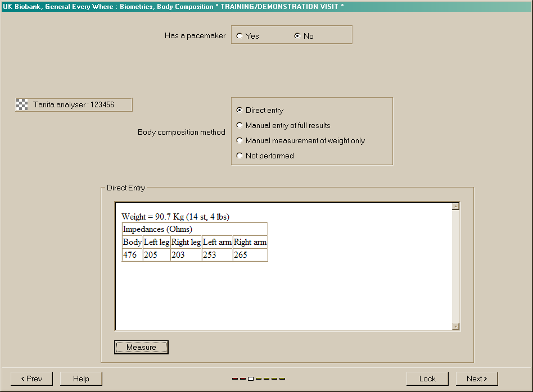Viewport: 533px width, 392px height.
Task: Click the Body impedance value 476
Action: (x=130, y=255)
